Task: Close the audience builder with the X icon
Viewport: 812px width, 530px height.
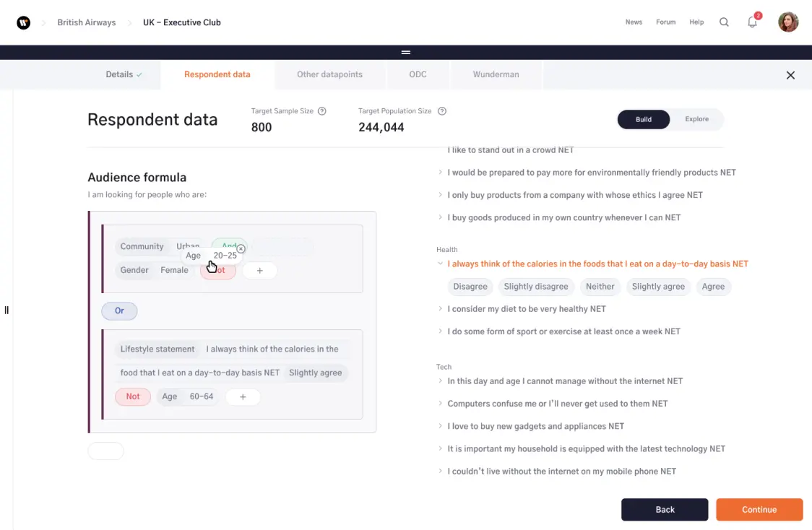Action: [790, 76]
